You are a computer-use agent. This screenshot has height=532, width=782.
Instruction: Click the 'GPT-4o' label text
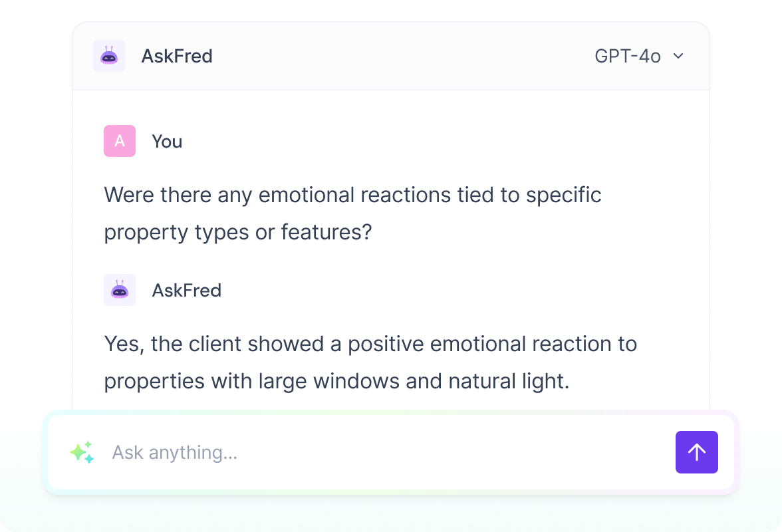point(627,57)
